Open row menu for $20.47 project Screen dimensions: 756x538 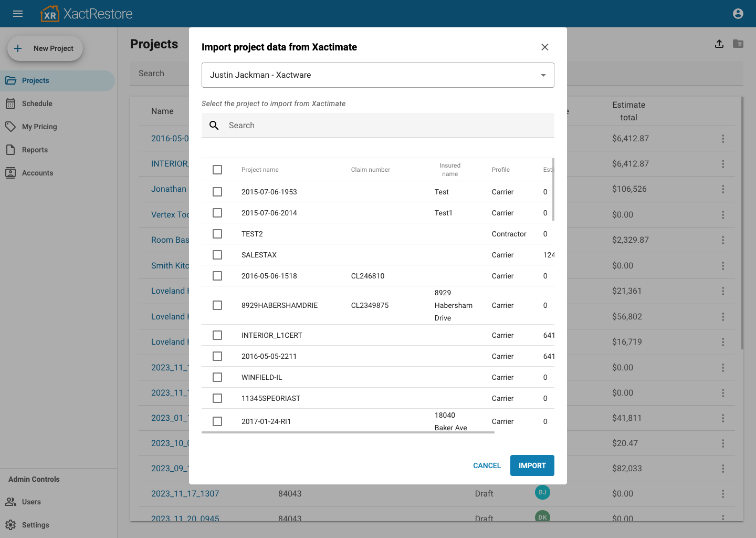[723, 443]
